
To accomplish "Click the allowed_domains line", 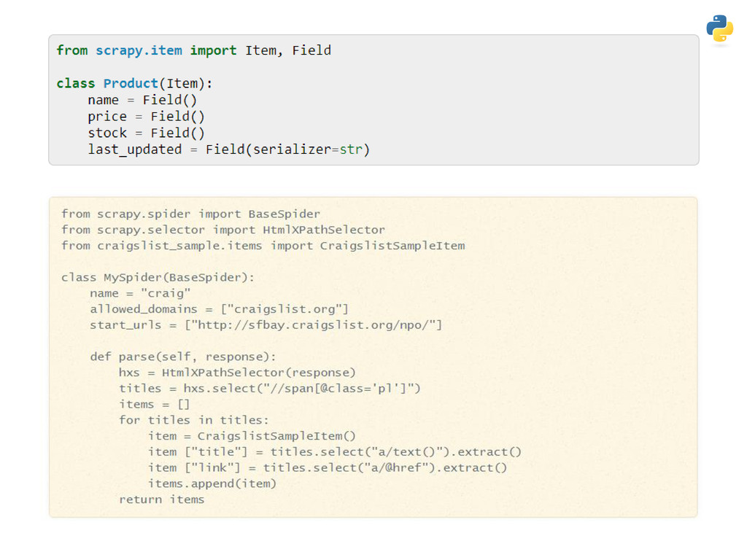I will [x=219, y=309].
